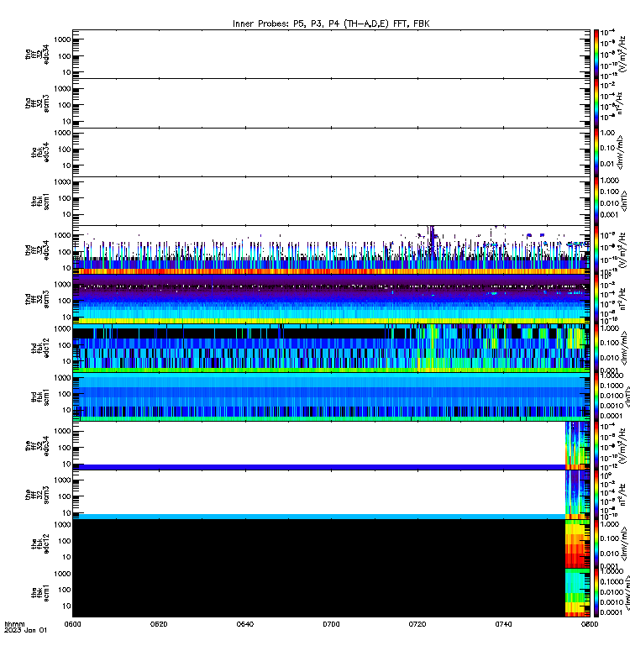The height and width of the screenshot is (672, 630).
Task: Click the black the fbk scm1 spectrogram plot
Action: pos(331,593)
